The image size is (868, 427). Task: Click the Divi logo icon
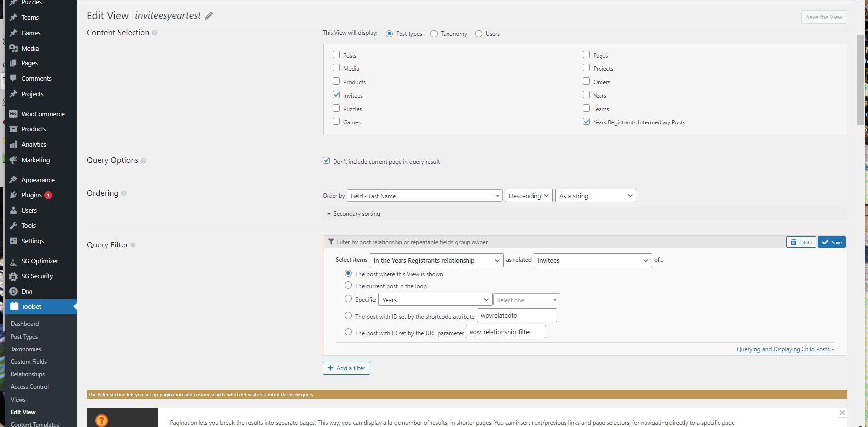coord(13,291)
